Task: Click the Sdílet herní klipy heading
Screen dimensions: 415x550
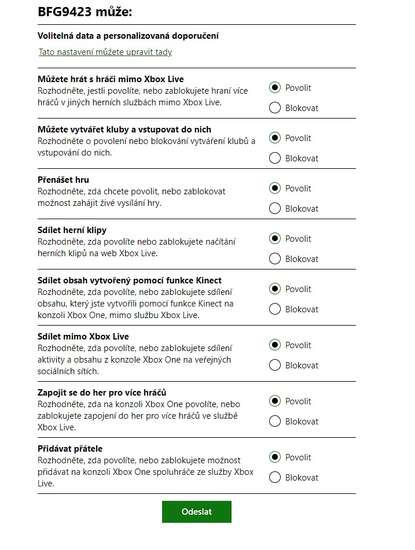Action: 72,230
